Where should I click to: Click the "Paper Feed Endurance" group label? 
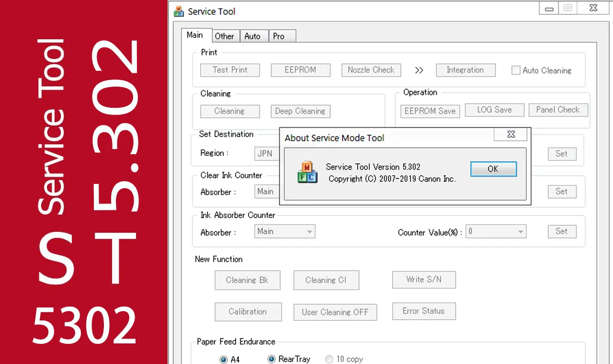coord(236,341)
